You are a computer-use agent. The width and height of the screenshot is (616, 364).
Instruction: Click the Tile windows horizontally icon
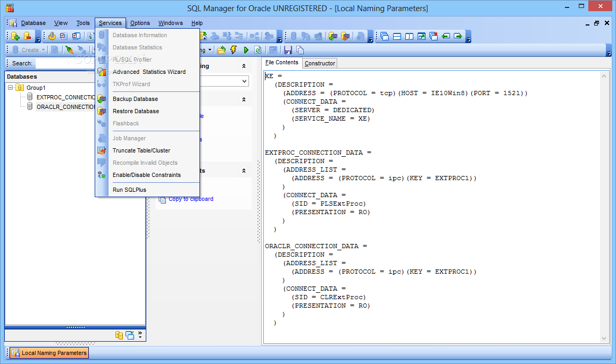pyautogui.click(x=397, y=36)
